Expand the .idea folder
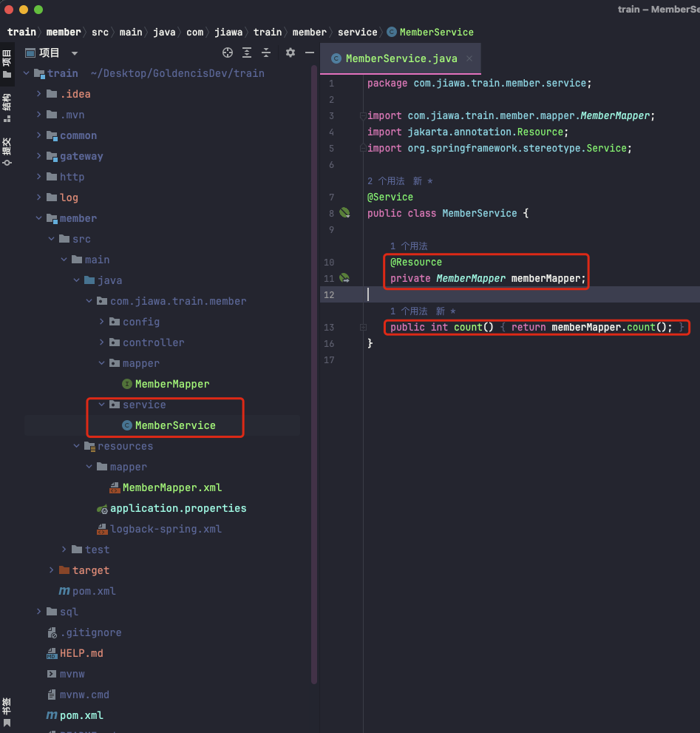 point(38,94)
